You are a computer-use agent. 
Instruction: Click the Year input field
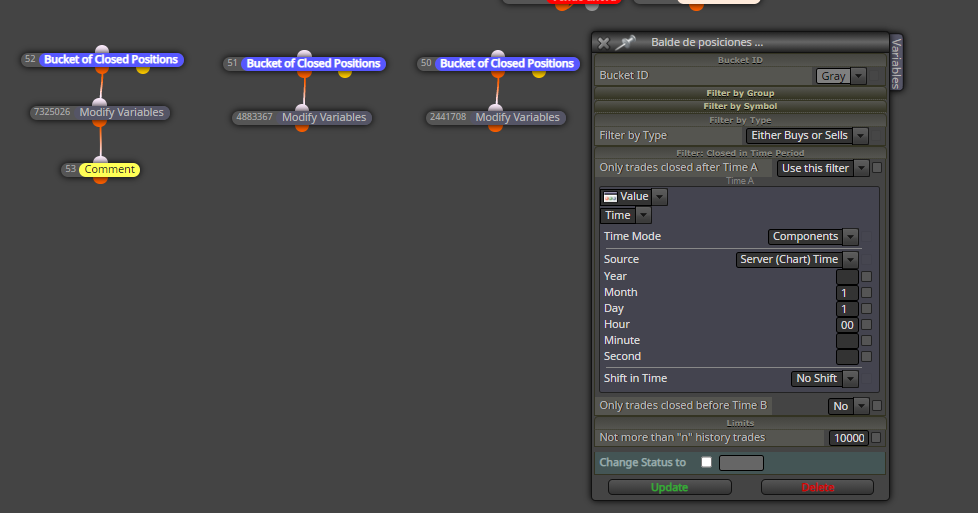pyautogui.click(x=847, y=277)
